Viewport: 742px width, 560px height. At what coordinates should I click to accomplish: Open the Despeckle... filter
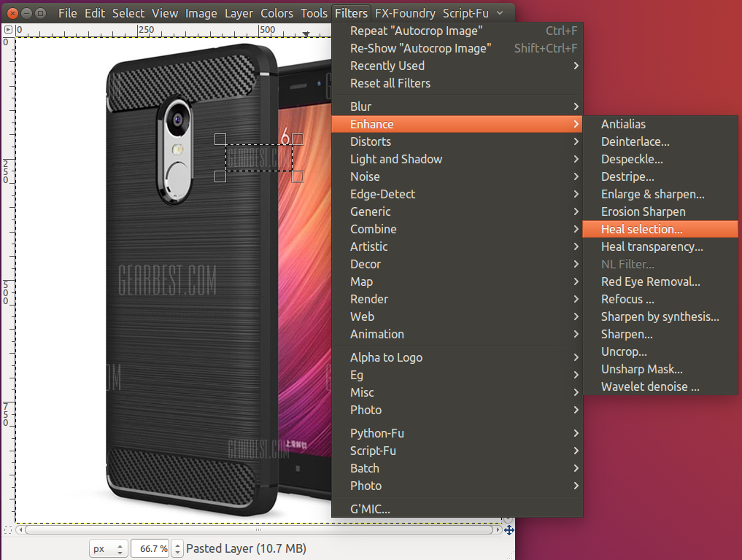pos(660,159)
